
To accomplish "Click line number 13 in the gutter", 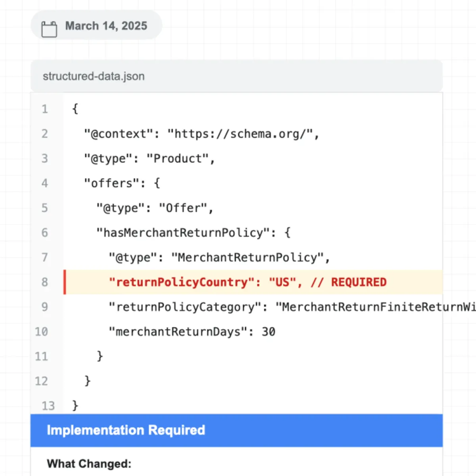I will (47, 406).
